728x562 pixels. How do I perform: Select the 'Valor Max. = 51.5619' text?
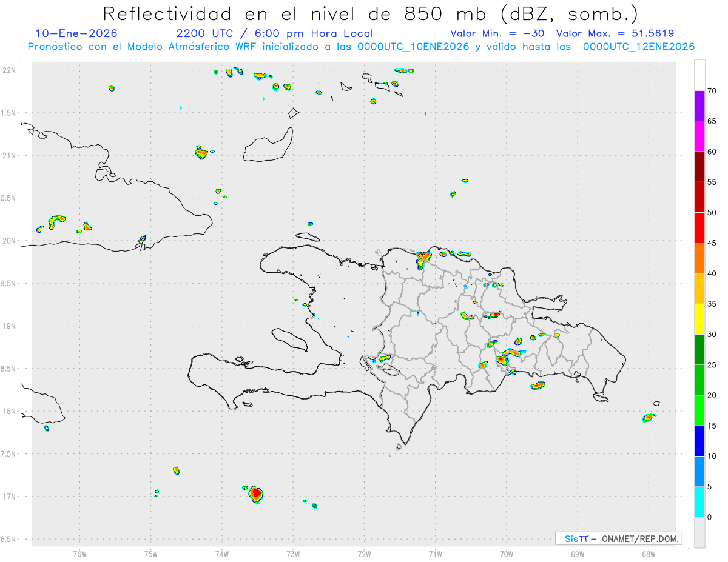tap(615, 33)
